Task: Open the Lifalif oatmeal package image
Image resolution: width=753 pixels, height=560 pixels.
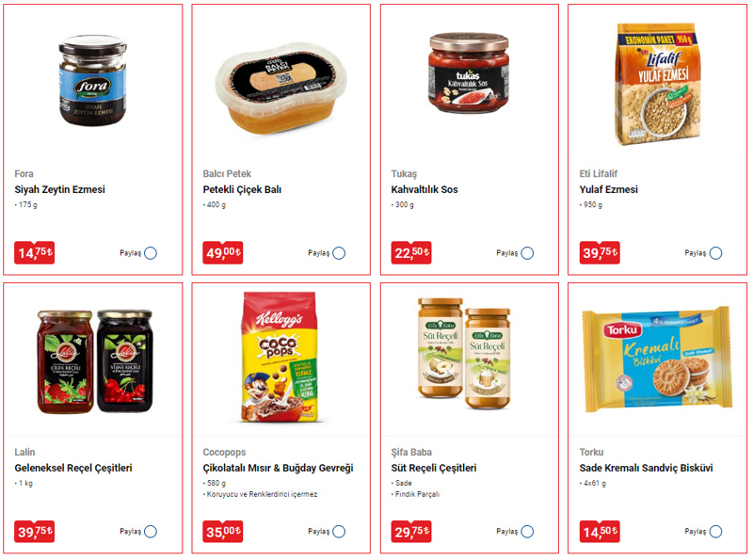Action: [658, 85]
